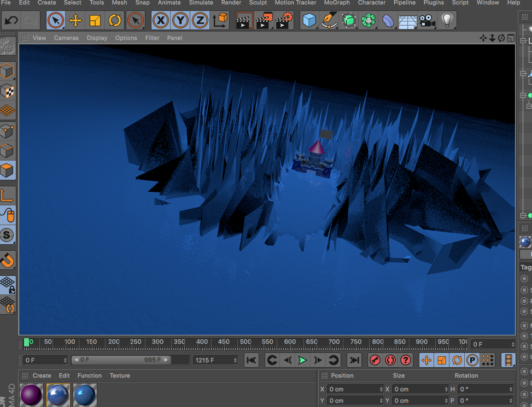Toggle X-axis lock
Image resolution: width=532 pixels, height=407 pixels.
[x=160, y=21]
